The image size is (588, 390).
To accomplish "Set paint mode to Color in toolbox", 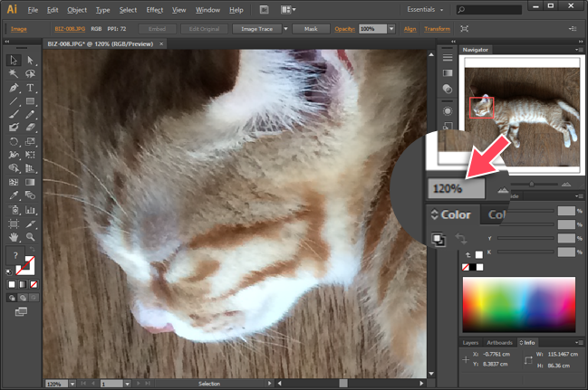I will point(12,285).
